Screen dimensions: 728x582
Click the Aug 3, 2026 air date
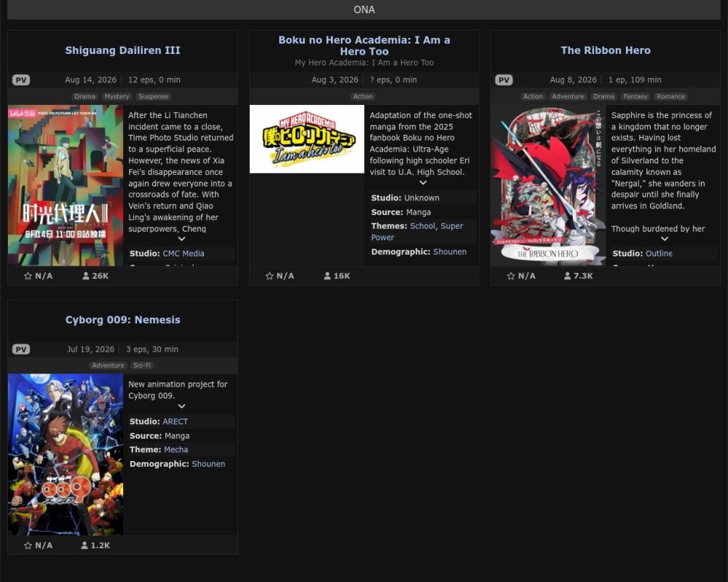335,80
